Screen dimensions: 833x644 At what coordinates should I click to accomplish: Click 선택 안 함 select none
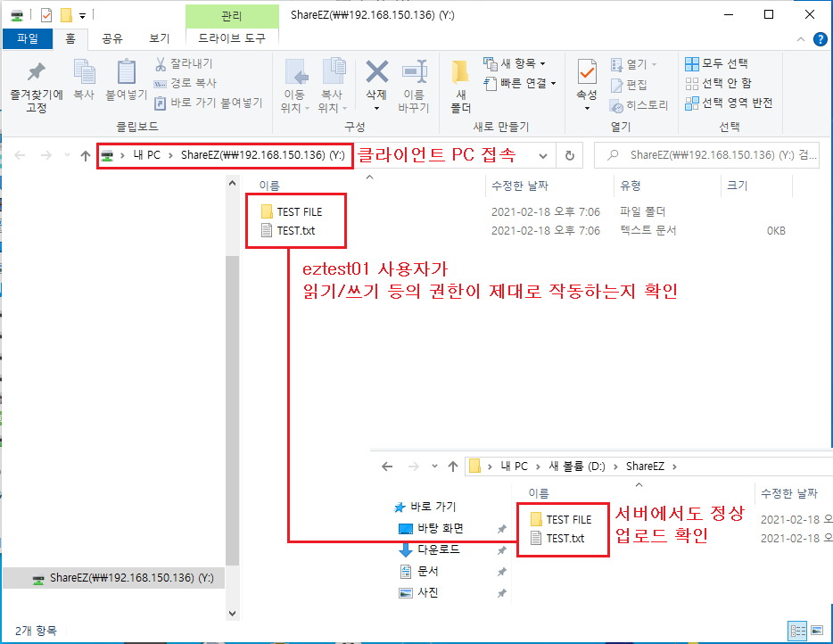coord(718,84)
